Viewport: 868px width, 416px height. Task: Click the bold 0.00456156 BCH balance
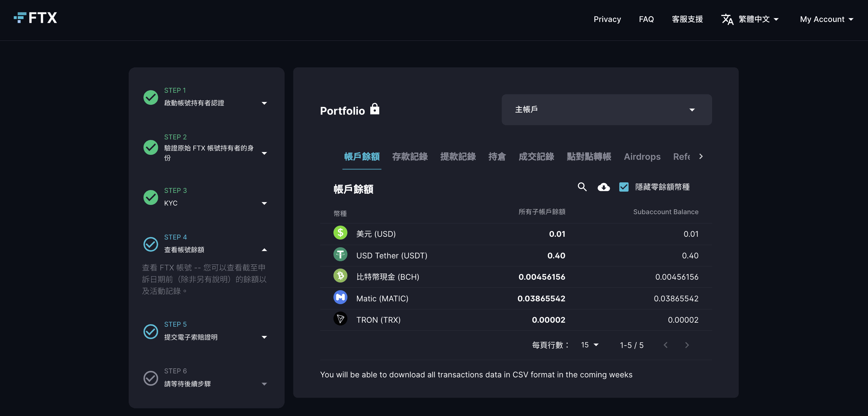[541, 277]
